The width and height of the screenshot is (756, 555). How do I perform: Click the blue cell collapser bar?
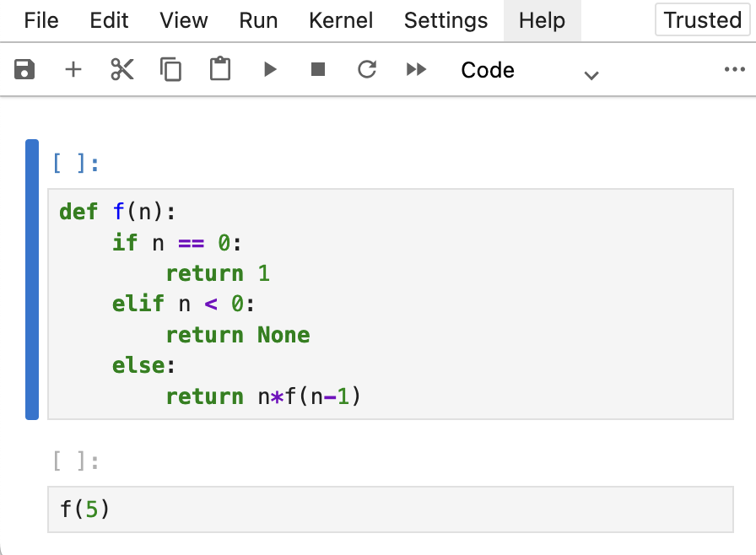point(32,279)
